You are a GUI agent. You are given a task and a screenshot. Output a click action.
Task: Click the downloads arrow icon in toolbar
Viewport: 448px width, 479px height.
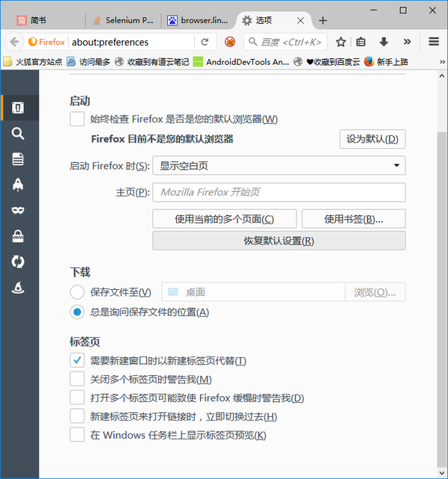coord(384,42)
